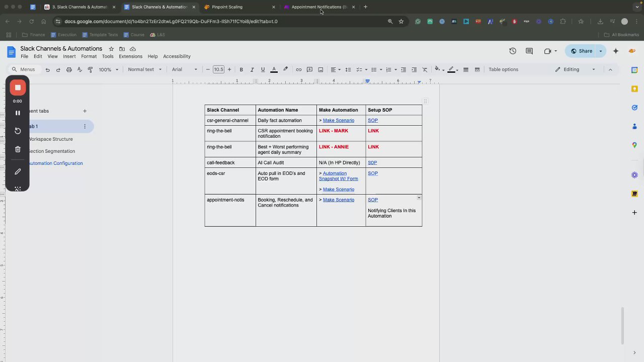Clear formatting with the toolbar icon
The image size is (644, 362).
[425, 69]
